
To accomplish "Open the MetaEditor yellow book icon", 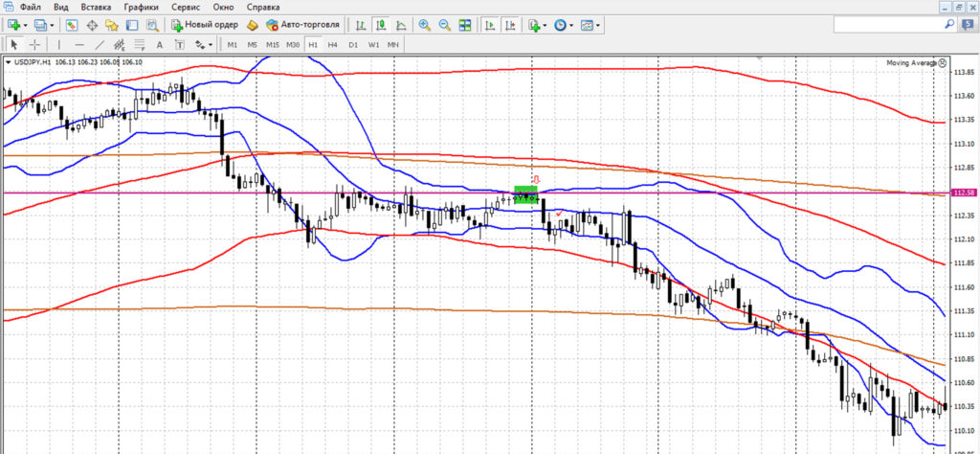I will pos(253,25).
